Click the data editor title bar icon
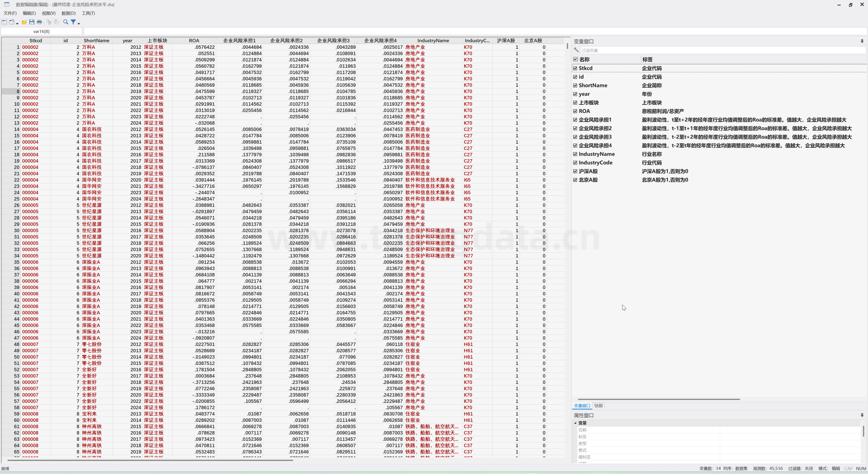868x474 pixels. (x=7, y=4)
